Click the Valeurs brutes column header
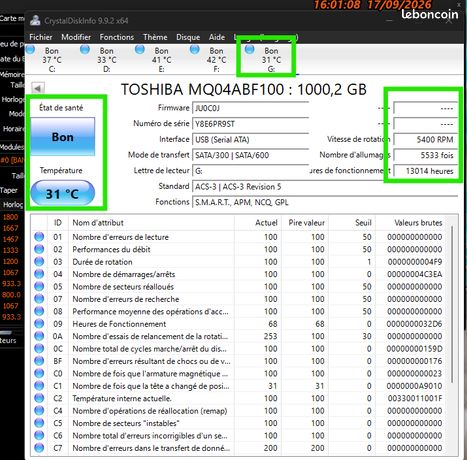The width and height of the screenshot is (467, 460). pyautogui.click(x=418, y=222)
